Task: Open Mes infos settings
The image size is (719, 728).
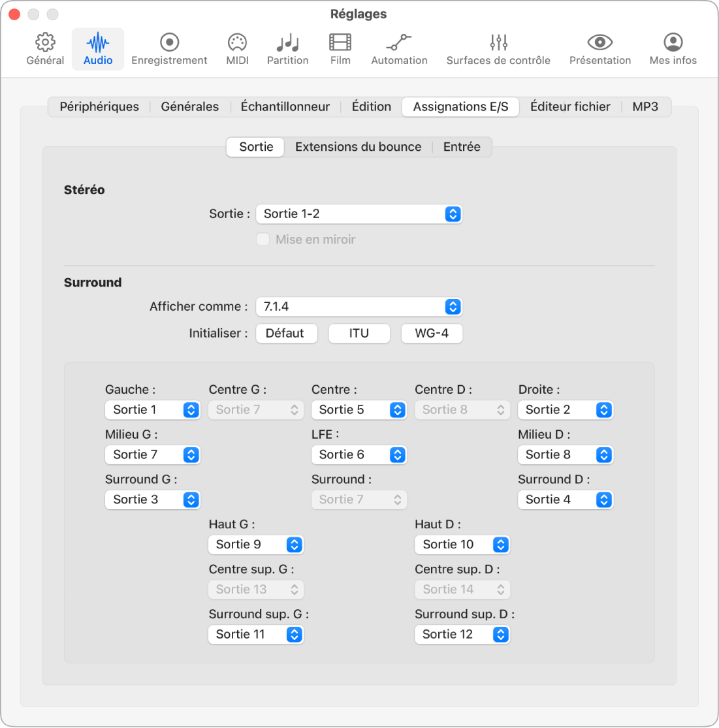Action: pos(672,48)
